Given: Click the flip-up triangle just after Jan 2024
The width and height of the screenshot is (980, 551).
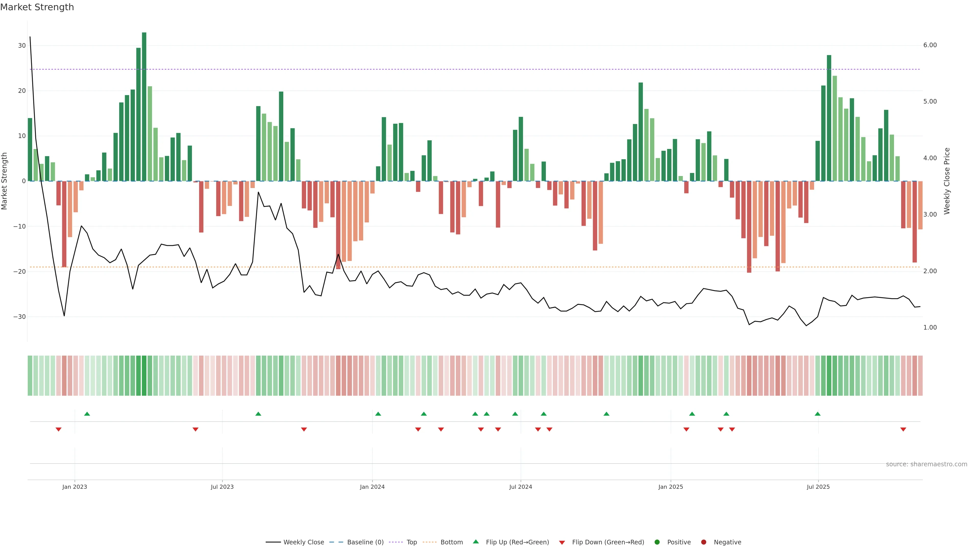Looking at the screenshot, I should click(x=378, y=414).
